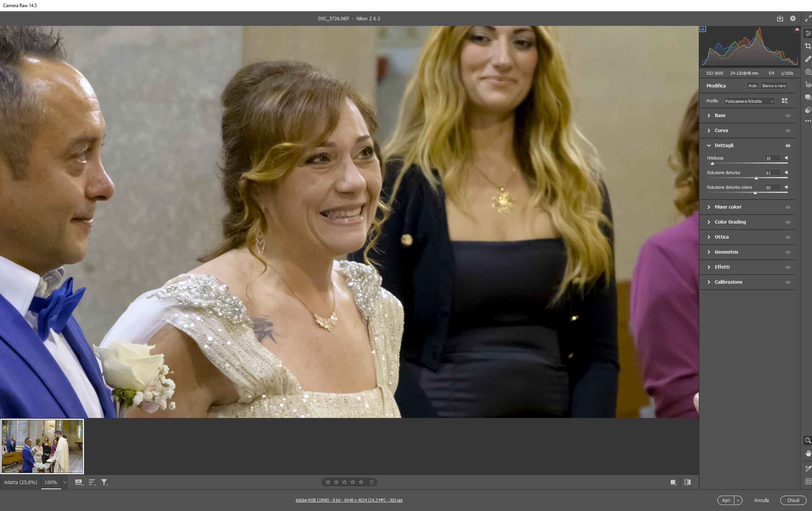Click the Nitidezza slider track
Image resolution: width=812 pixels, height=511 pixels.
coord(747,163)
